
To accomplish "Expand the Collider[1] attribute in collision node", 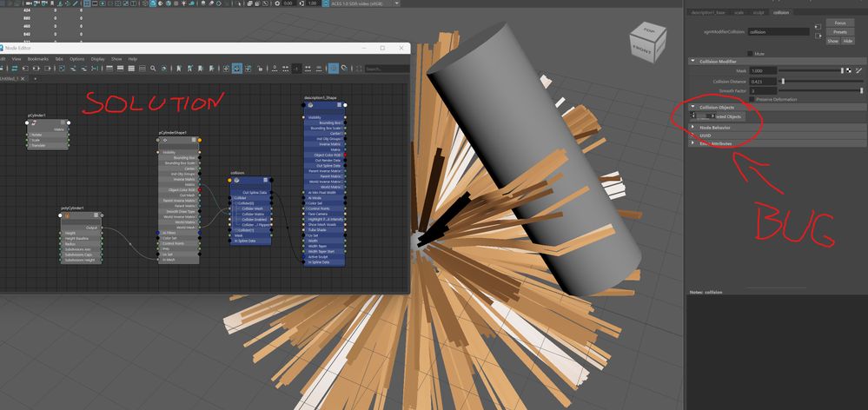I will (235, 229).
